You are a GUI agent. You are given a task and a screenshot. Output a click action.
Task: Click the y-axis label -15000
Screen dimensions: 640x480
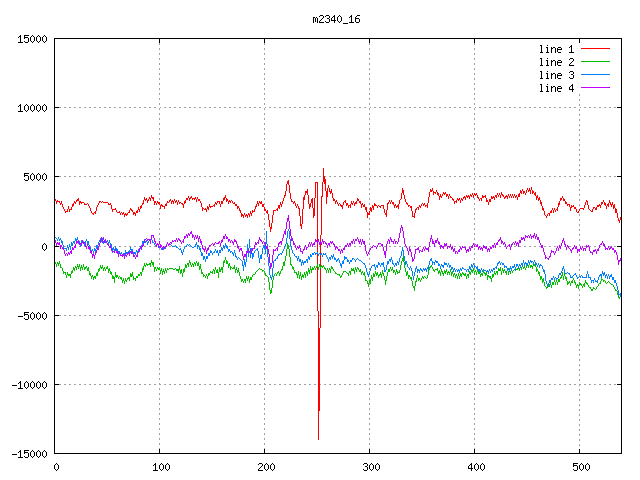point(29,454)
